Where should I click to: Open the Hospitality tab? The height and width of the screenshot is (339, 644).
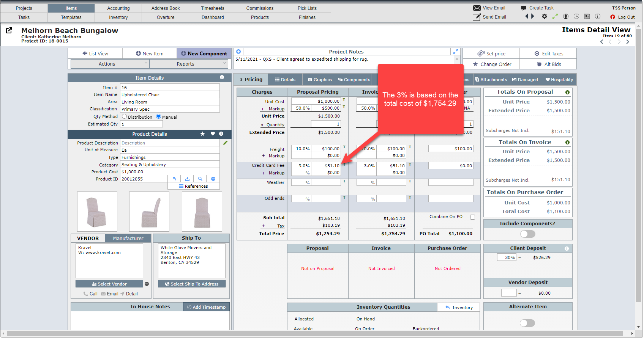click(559, 80)
